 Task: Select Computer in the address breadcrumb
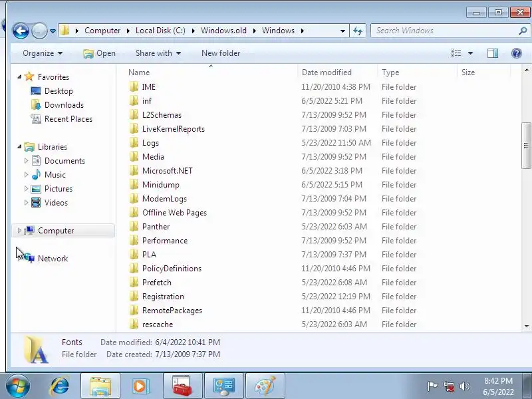(102, 31)
